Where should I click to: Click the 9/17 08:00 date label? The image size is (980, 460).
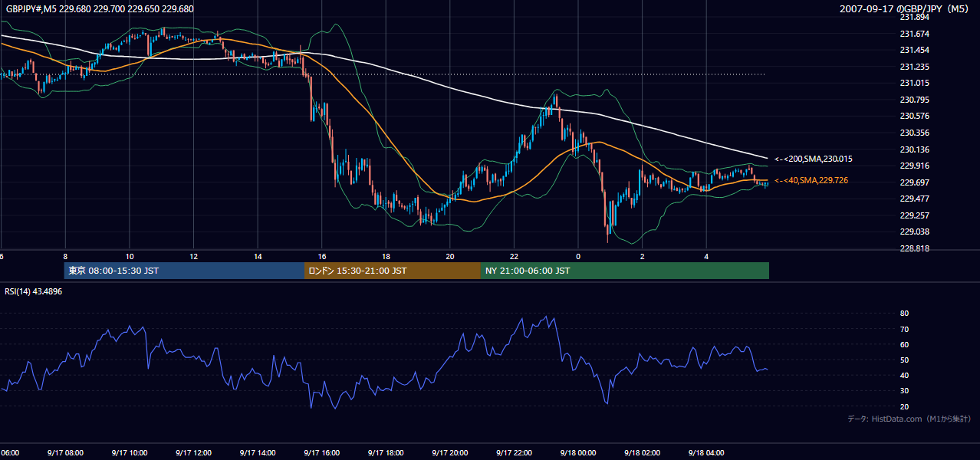64,452
